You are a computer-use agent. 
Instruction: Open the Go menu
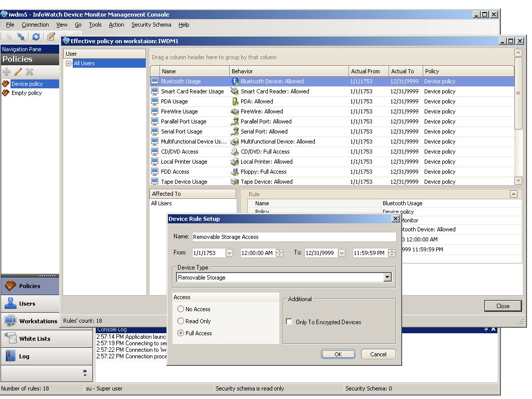click(x=78, y=25)
